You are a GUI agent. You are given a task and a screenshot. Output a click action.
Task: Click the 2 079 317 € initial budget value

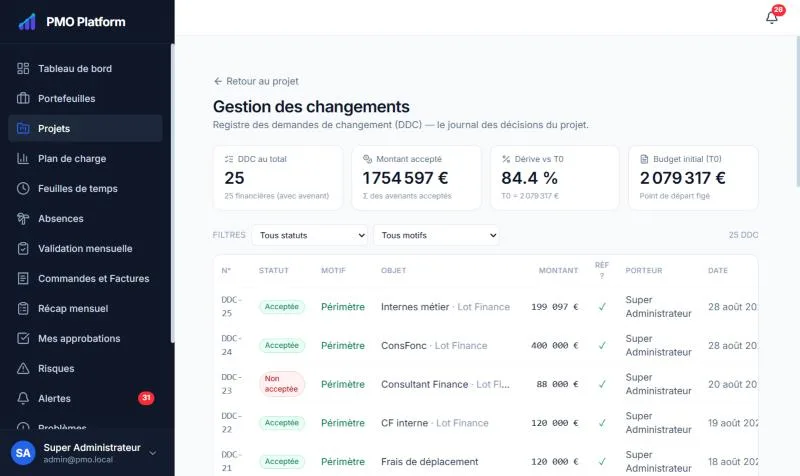click(x=682, y=178)
